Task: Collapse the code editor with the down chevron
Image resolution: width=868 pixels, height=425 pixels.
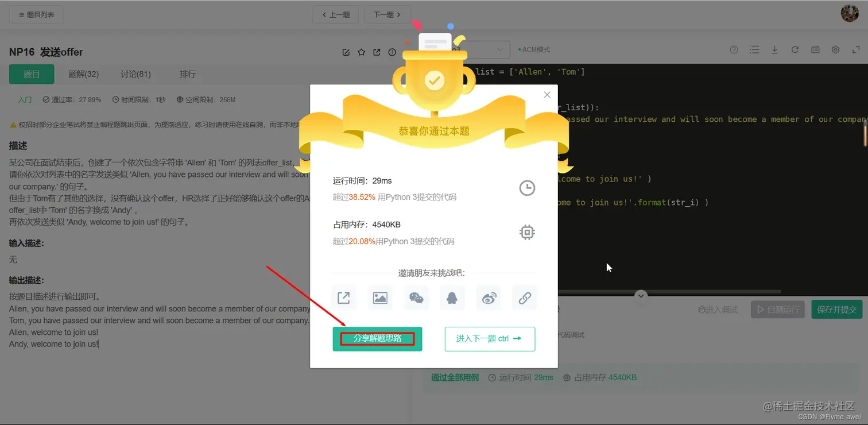Action: point(641,295)
